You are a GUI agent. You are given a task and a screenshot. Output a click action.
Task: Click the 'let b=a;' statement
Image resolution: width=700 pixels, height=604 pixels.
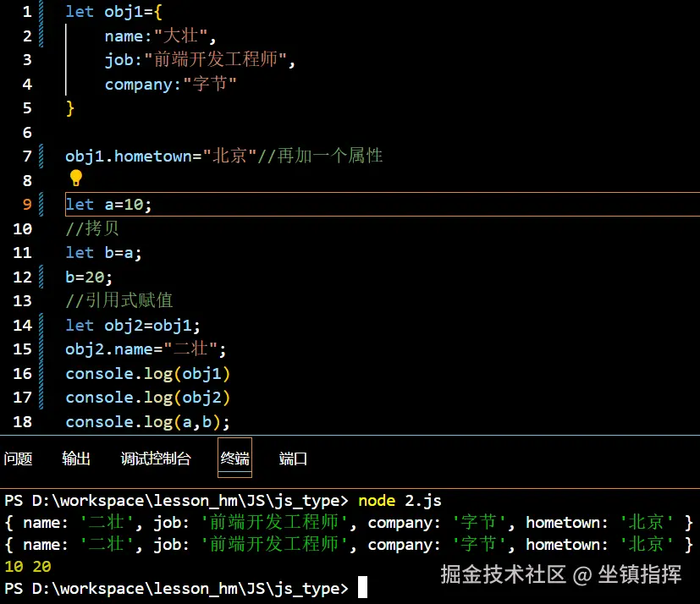(103, 253)
